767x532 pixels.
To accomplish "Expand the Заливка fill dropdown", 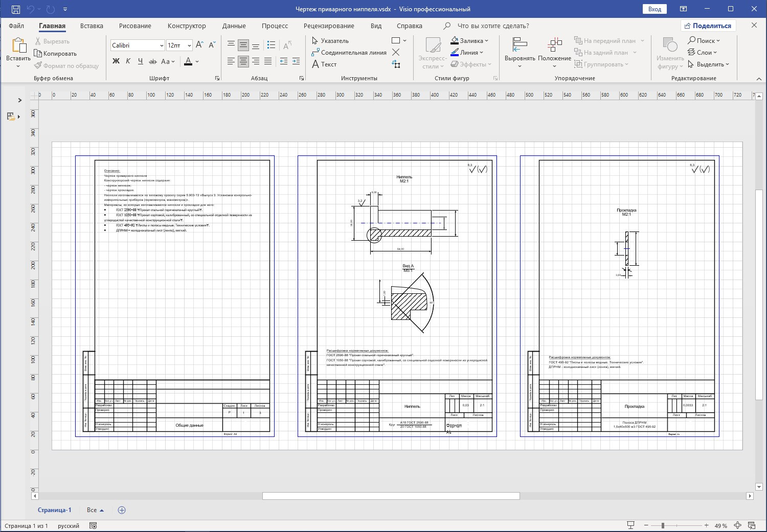I will pyautogui.click(x=486, y=41).
